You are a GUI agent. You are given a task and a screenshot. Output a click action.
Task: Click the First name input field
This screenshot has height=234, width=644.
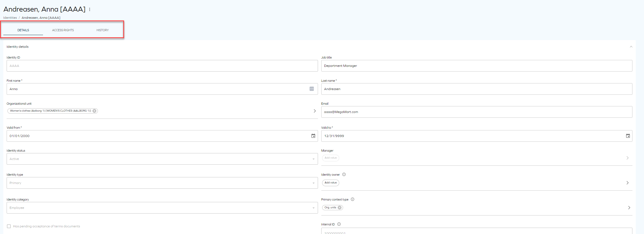(x=162, y=89)
